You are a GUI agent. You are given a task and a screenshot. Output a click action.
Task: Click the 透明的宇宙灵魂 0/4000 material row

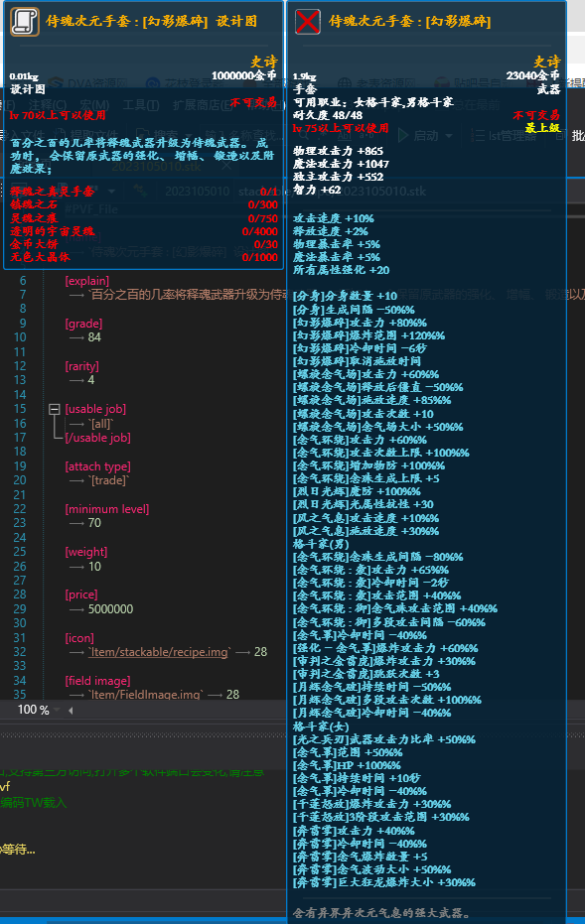143,231
